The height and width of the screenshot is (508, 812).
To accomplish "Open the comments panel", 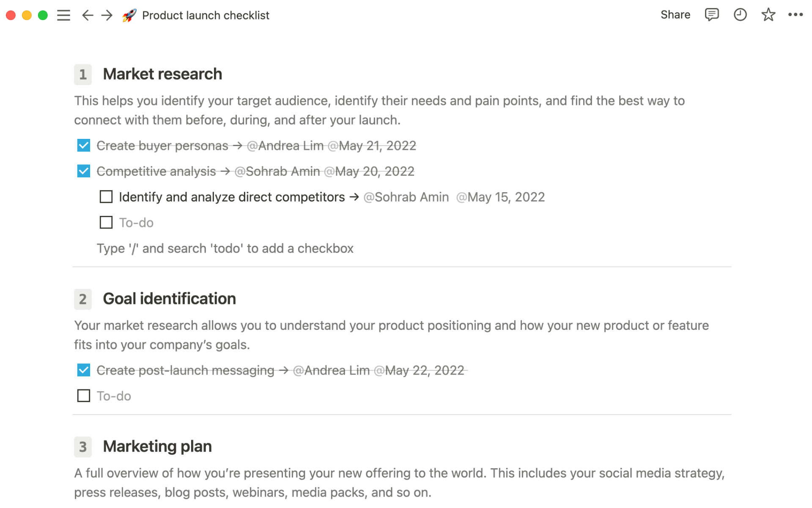I will (x=712, y=15).
